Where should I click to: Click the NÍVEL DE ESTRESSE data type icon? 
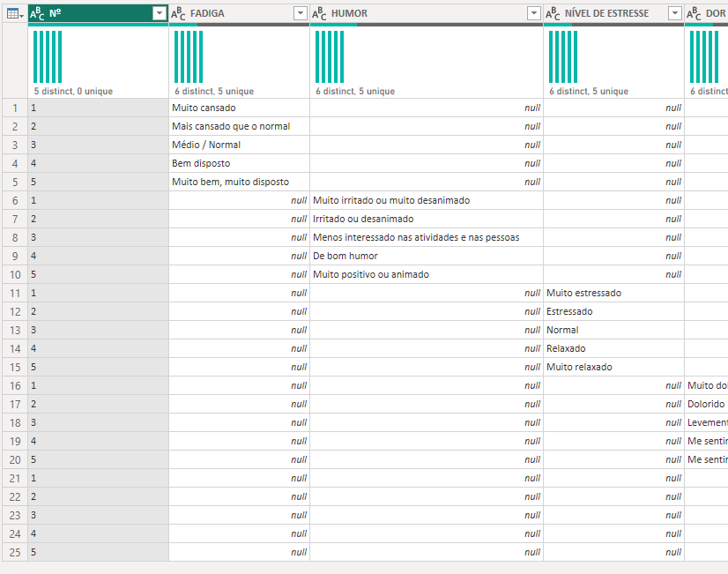[553, 14]
